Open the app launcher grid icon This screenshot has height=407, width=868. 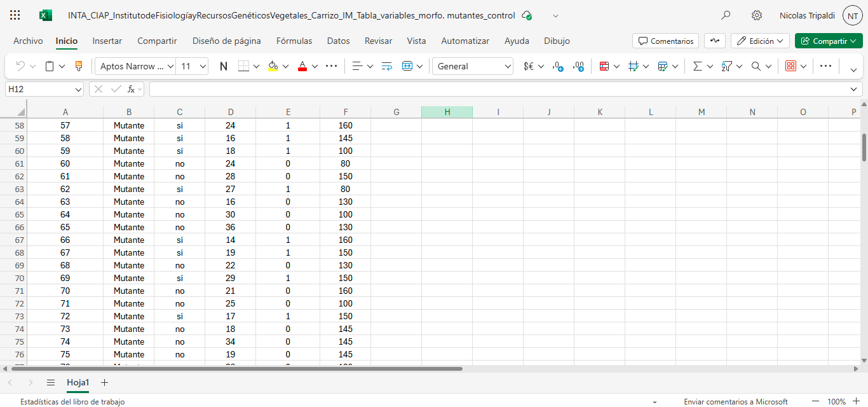pyautogui.click(x=15, y=15)
